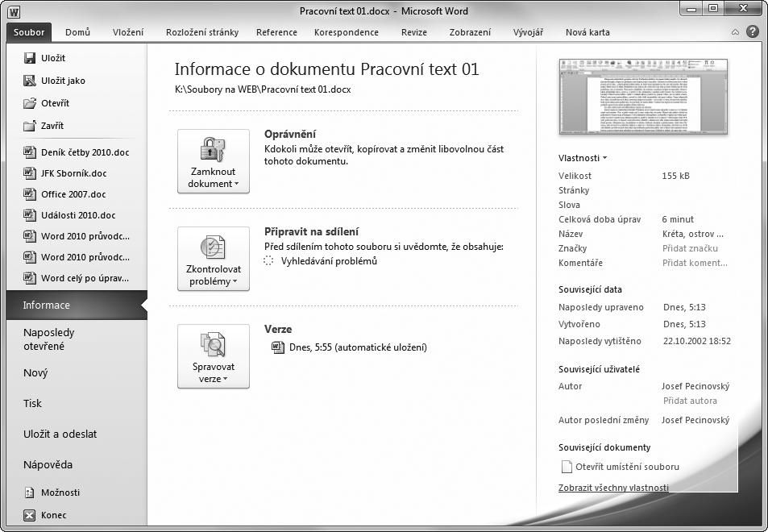
Task: Minimize the ribbon with caret icon
Action: click(x=735, y=32)
